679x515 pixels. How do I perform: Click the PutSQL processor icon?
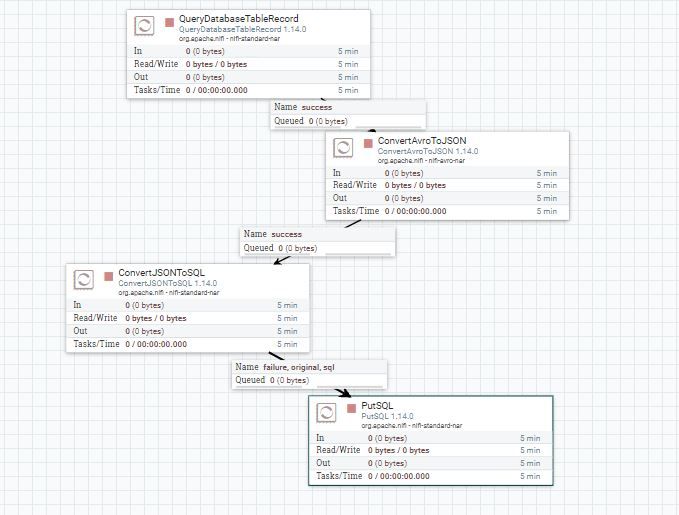(x=326, y=412)
